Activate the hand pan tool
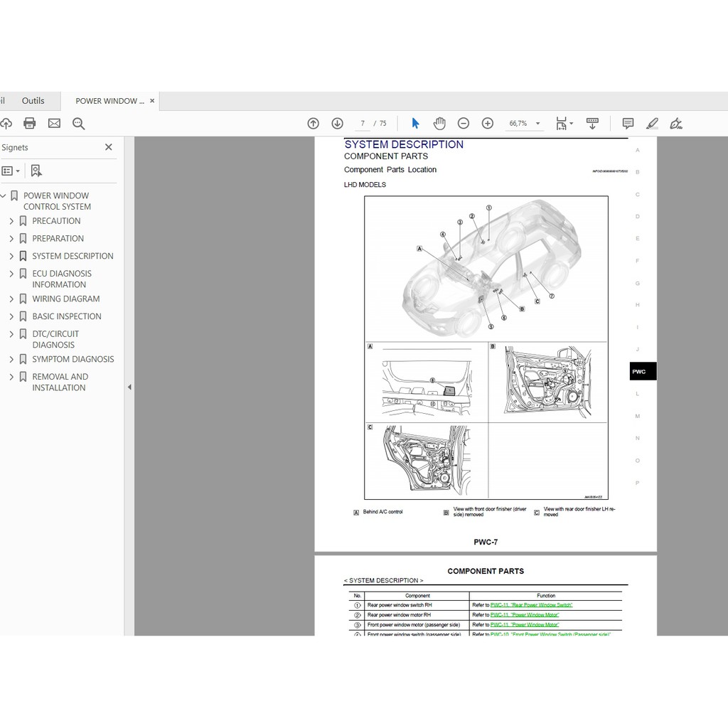This screenshot has width=728, height=728. [439, 124]
